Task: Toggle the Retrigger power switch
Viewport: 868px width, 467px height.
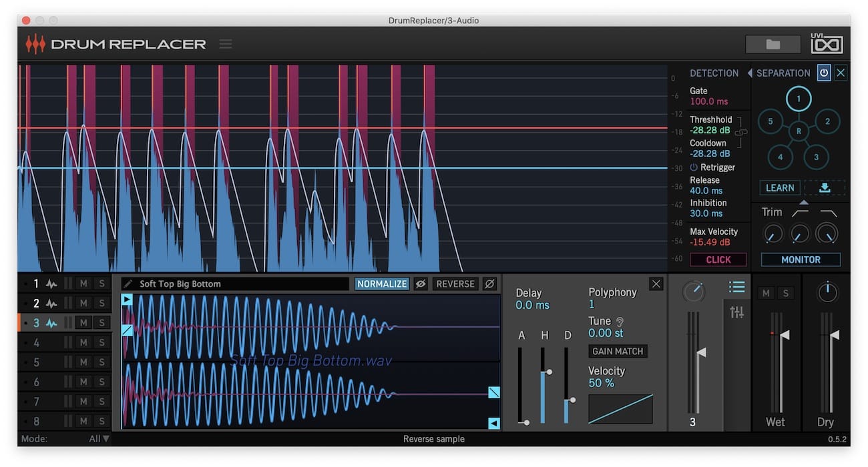Action: (694, 167)
